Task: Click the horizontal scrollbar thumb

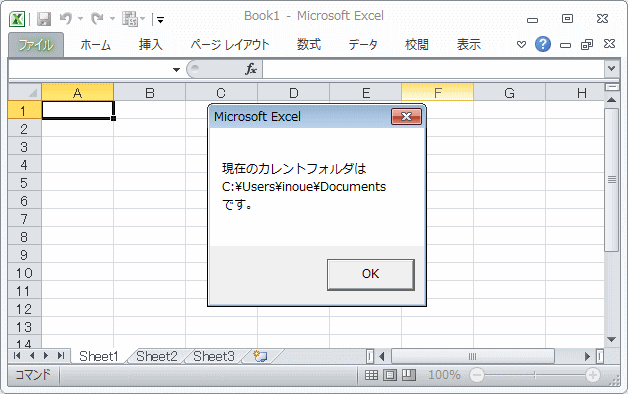Action: click(473, 356)
